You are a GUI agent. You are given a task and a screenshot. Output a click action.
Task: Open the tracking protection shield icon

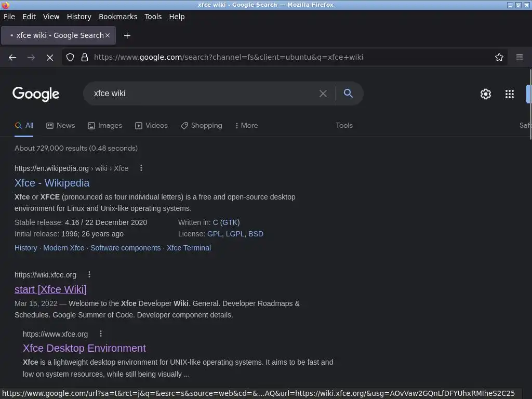70,57
